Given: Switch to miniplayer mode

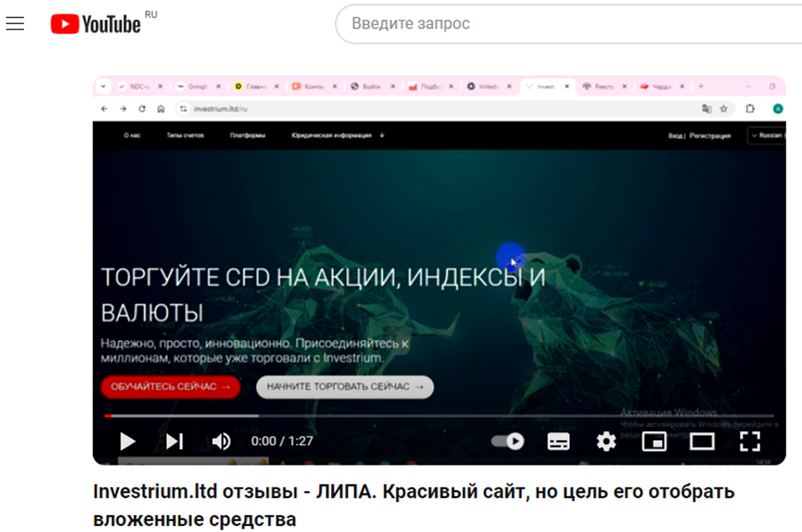Looking at the screenshot, I should [x=654, y=441].
